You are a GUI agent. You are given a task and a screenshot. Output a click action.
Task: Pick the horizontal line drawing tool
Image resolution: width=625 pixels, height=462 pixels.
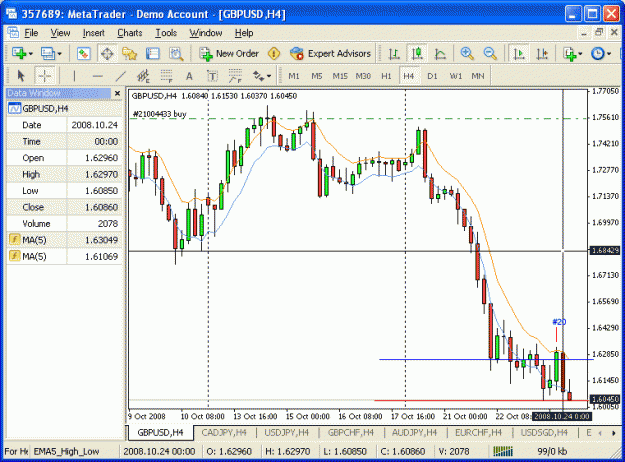97,76
